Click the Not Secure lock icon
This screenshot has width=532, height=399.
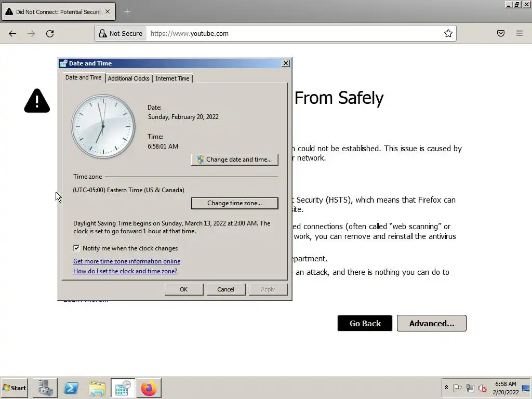(x=103, y=33)
